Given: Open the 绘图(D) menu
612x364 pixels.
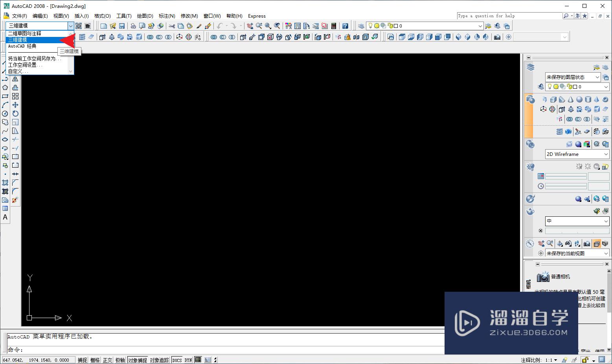Looking at the screenshot, I should (x=145, y=16).
